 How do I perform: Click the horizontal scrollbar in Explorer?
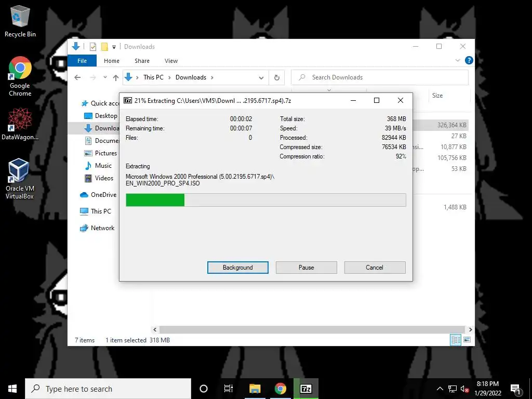312,329
